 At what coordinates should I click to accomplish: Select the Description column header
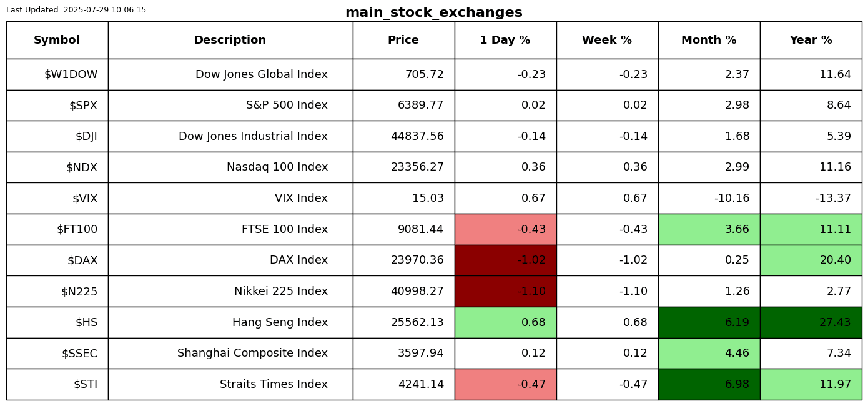pos(230,40)
